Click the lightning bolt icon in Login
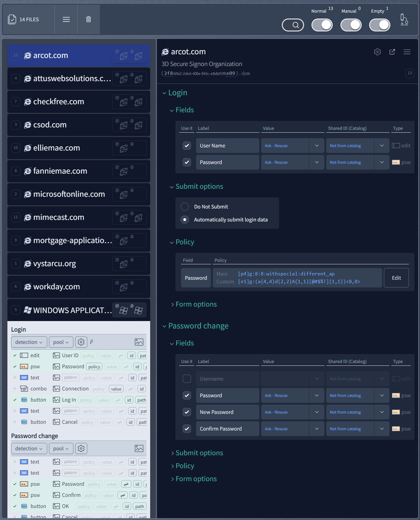This screenshot has width=420, height=520. (92, 342)
